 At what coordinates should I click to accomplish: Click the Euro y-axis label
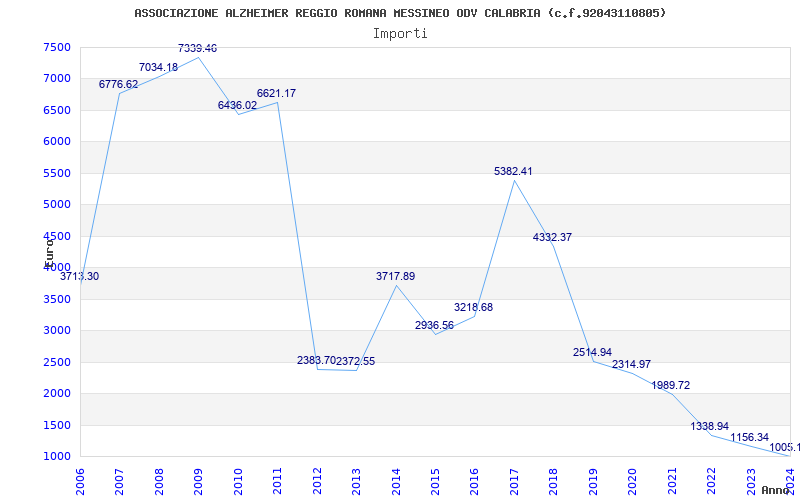click(x=49, y=252)
